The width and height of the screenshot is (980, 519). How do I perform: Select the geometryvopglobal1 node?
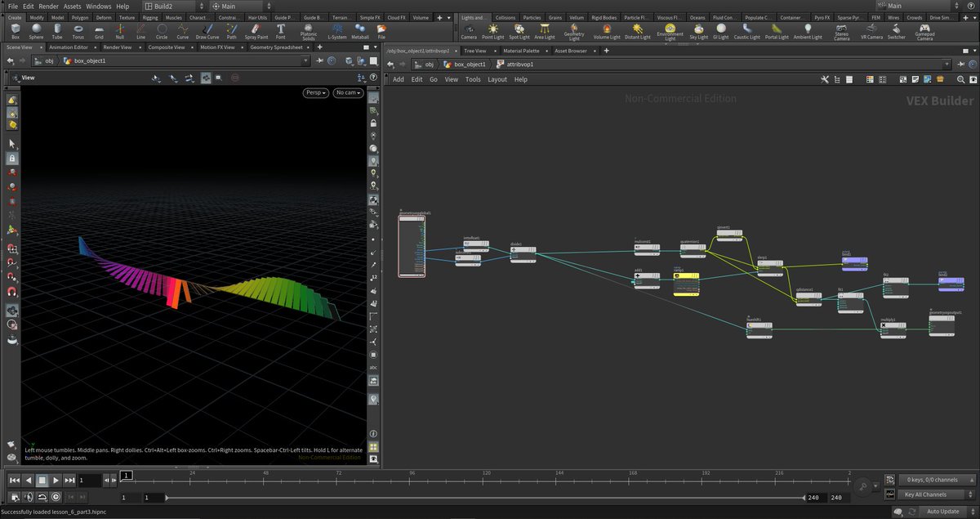point(412,245)
